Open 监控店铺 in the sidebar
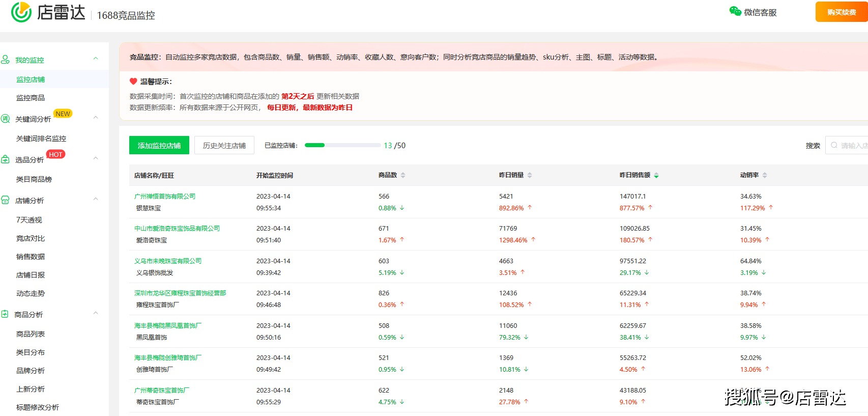 point(31,79)
